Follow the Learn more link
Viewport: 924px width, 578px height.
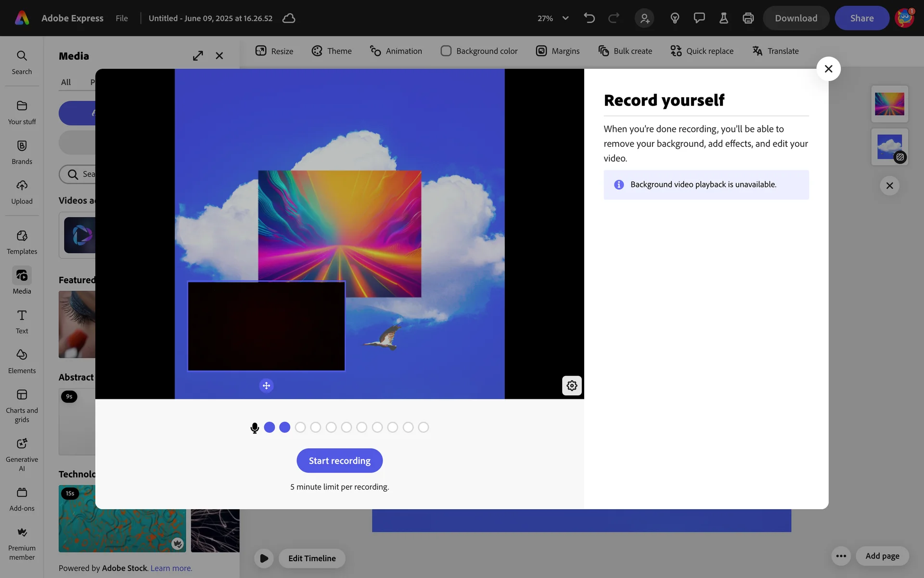171,568
